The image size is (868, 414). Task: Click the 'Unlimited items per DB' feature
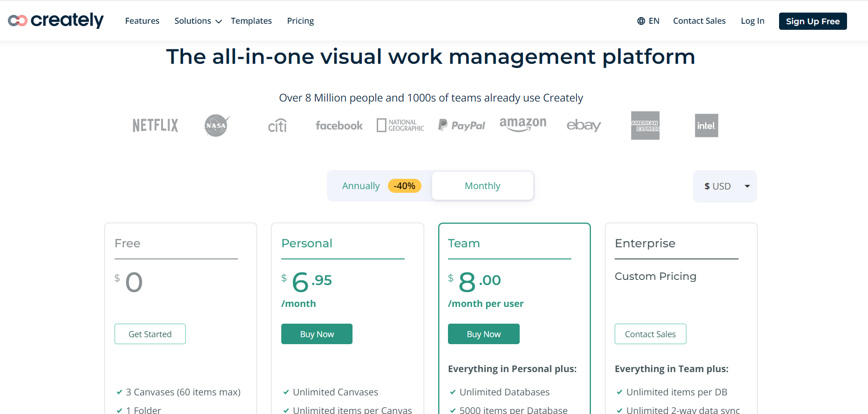click(x=677, y=392)
